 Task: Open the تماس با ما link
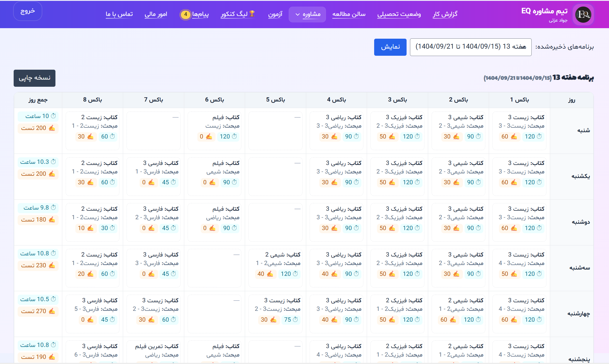[x=119, y=14]
